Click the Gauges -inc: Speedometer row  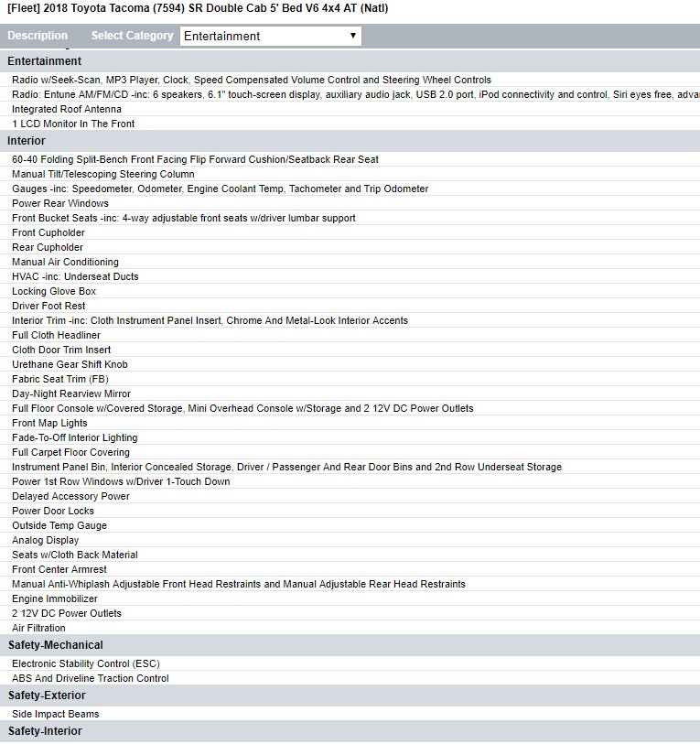(350, 189)
